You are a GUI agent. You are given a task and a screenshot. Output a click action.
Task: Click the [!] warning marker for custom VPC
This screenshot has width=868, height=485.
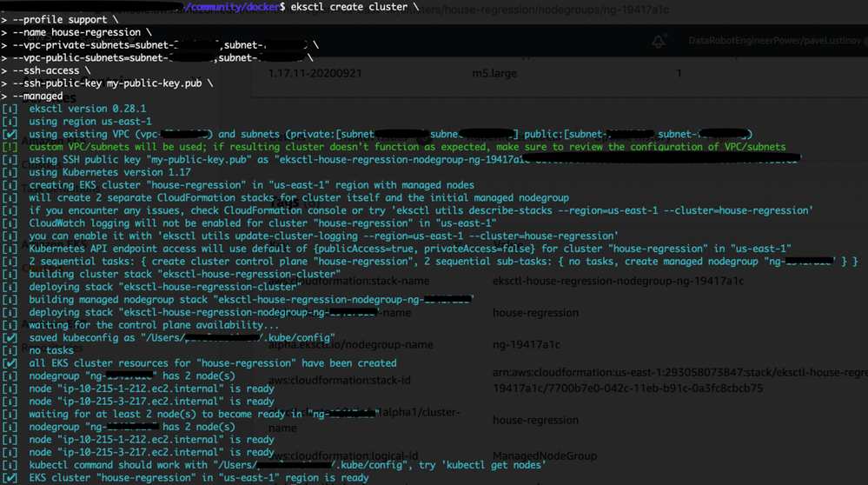(x=10, y=148)
